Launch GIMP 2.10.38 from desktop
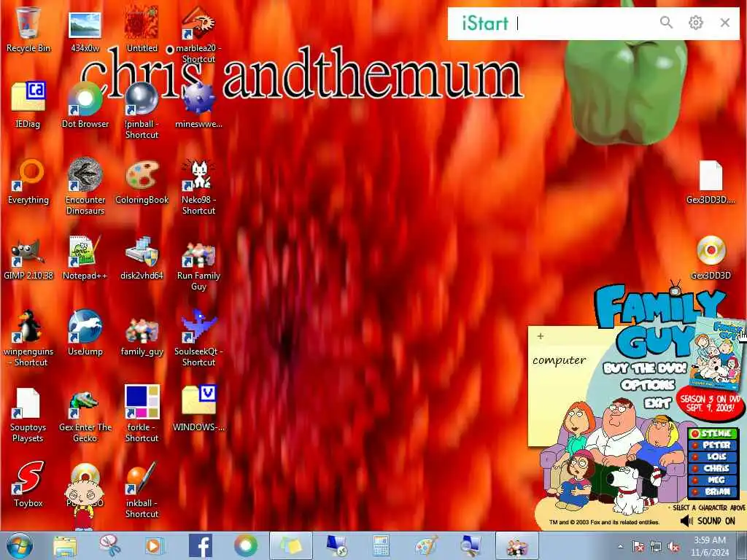 pyautogui.click(x=28, y=257)
